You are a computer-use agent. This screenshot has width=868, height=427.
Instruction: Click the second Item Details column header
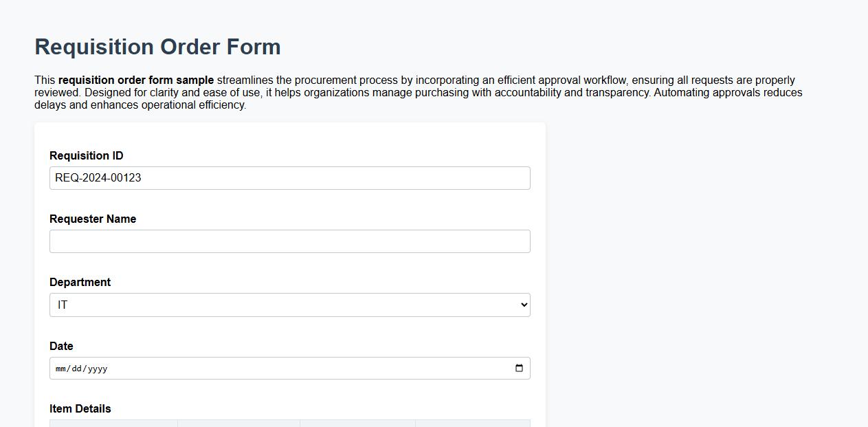click(x=238, y=425)
